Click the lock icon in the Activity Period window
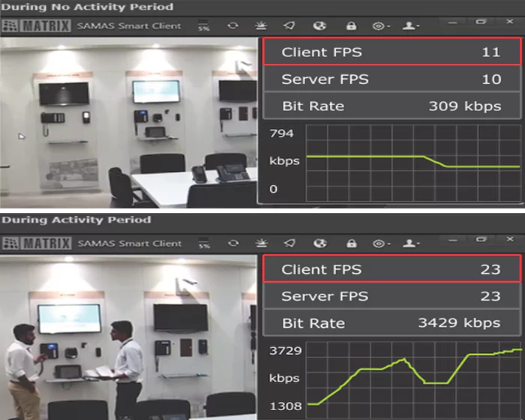This screenshot has width=525, height=420. pos(350,243)
